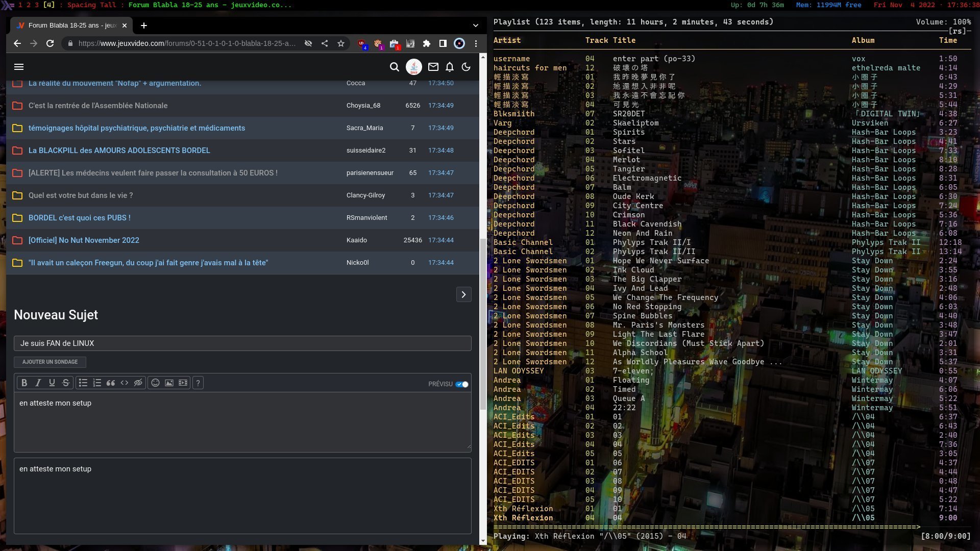The image size is (980, 551).
Task: Open Chrome's three-dot menu
Action: pyautogui.click(x=476, y=43)
